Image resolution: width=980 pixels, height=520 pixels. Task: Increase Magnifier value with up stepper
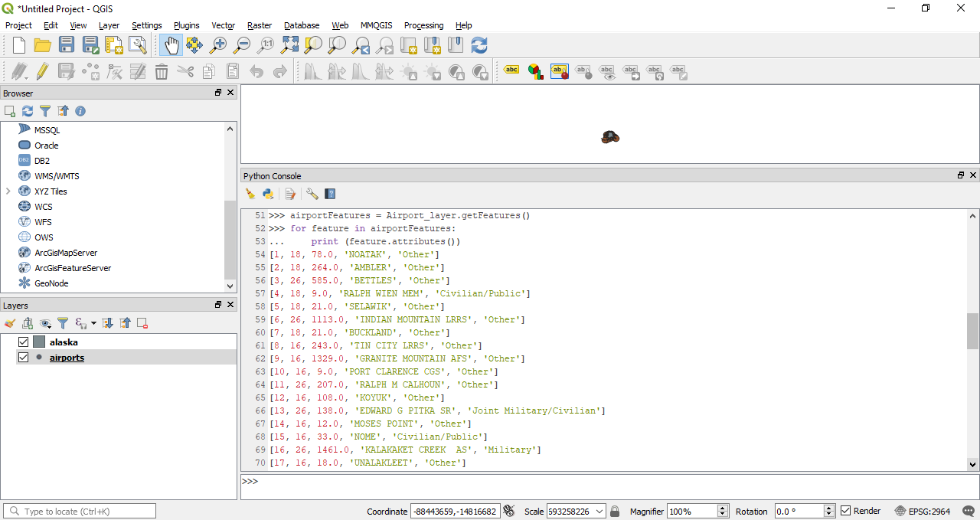tap(723, 508)
